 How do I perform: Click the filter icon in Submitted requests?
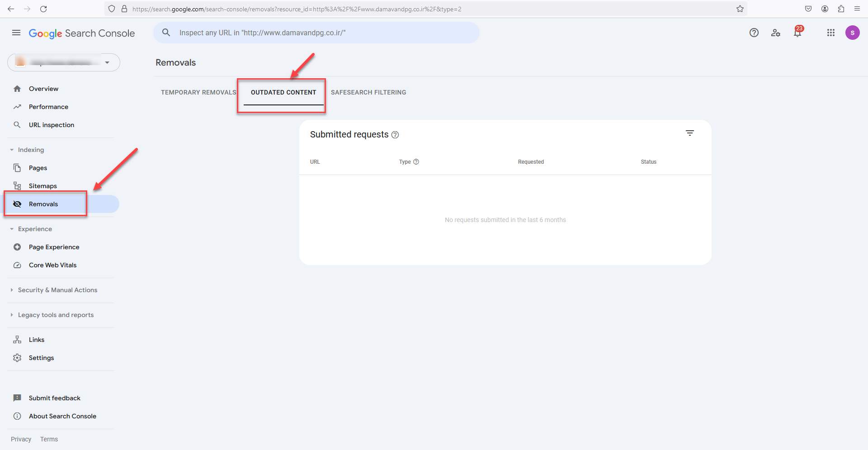tap(689, 133)
